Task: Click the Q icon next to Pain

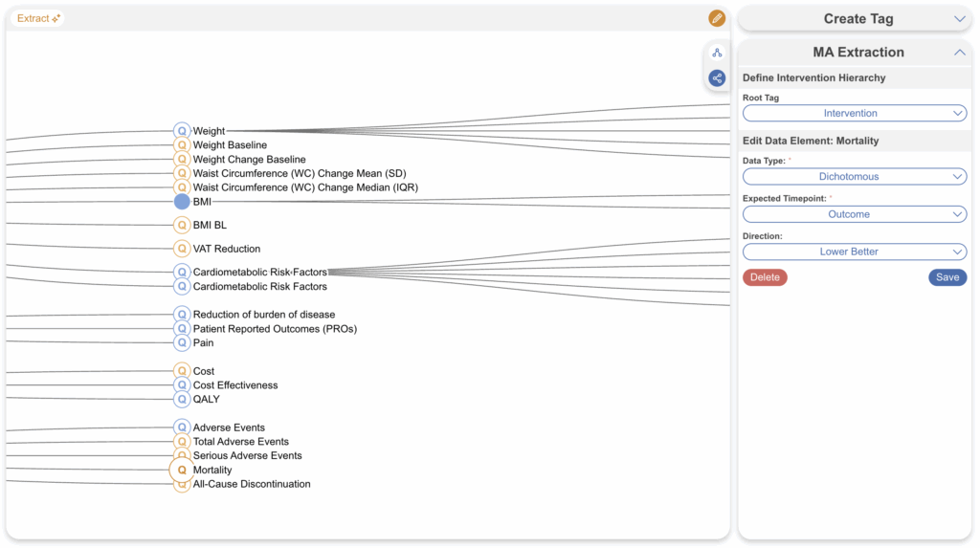Action: 182,342
